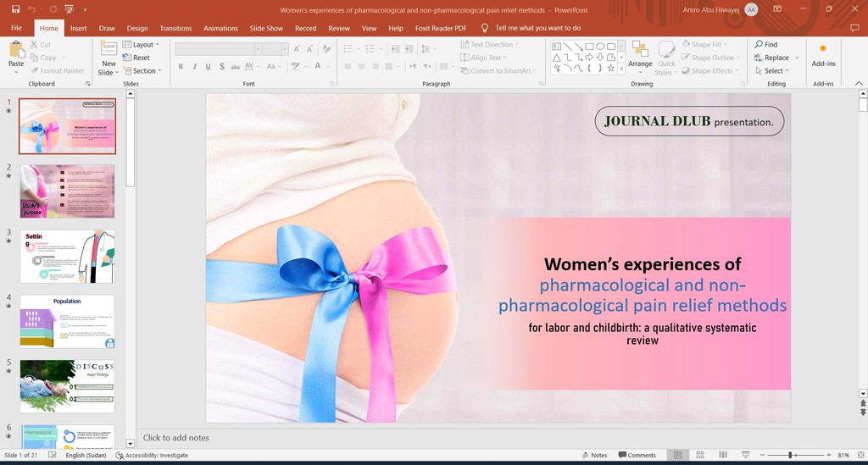This screenshot has height=465, width=868.
Task: Click English (Sudan) language indicator
Action: coord(86,455)
